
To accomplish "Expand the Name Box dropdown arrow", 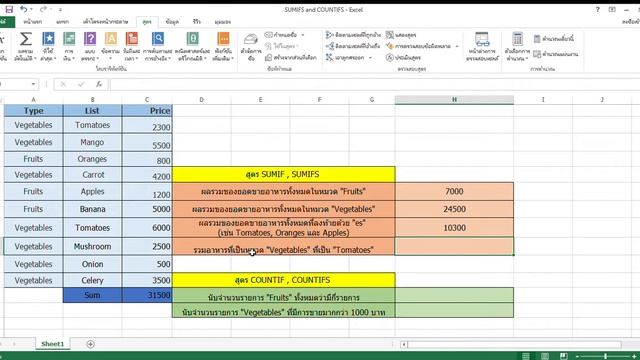I will coord(33,84).
